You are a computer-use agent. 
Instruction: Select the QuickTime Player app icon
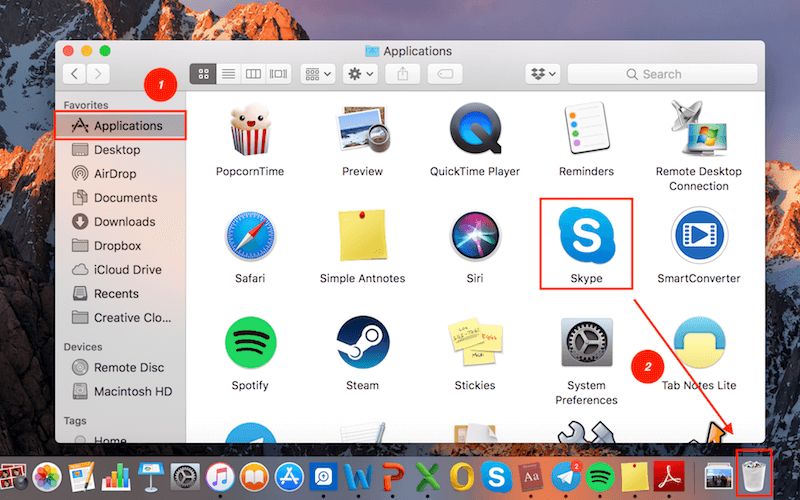(475, 129)
